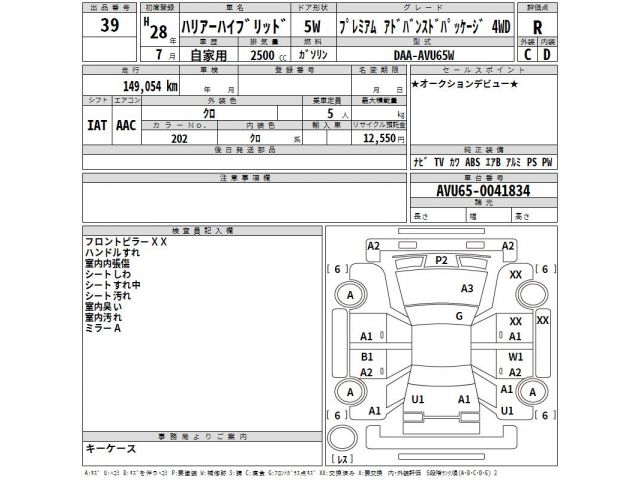
Task: Select the overall score R
Action: 538,27
